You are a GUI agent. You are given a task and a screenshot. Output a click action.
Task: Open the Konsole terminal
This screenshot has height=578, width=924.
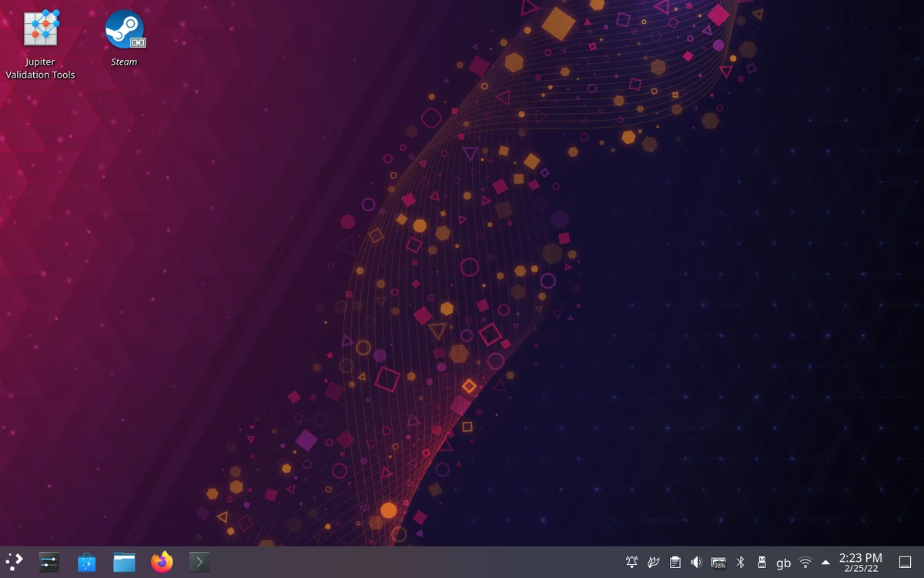199,562
